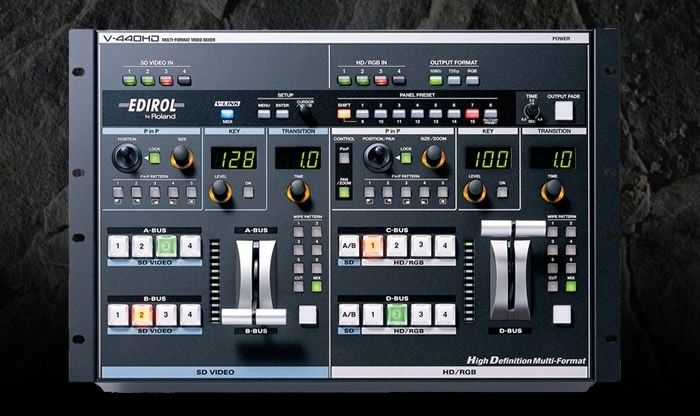
Task: Activate the Panel Preset SHIFT button
Action: pyautogui.click(x=344, y=114)
